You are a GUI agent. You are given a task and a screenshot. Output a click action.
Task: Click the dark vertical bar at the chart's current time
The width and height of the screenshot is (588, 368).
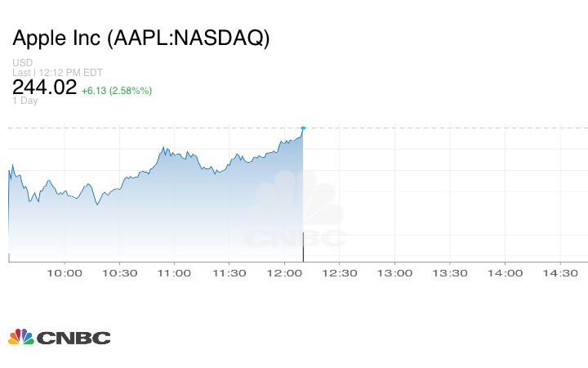(304, 247)
